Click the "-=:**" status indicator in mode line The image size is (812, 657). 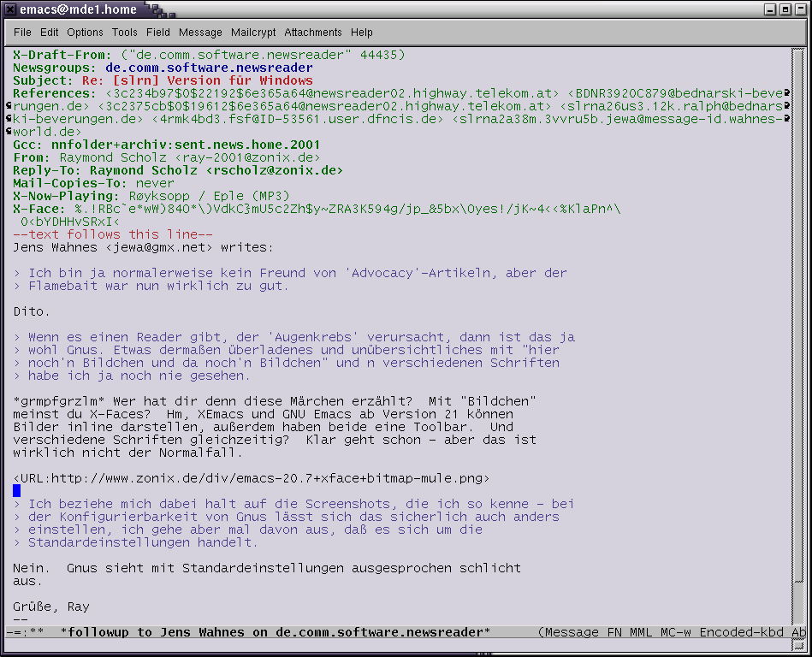pos(25,633)
